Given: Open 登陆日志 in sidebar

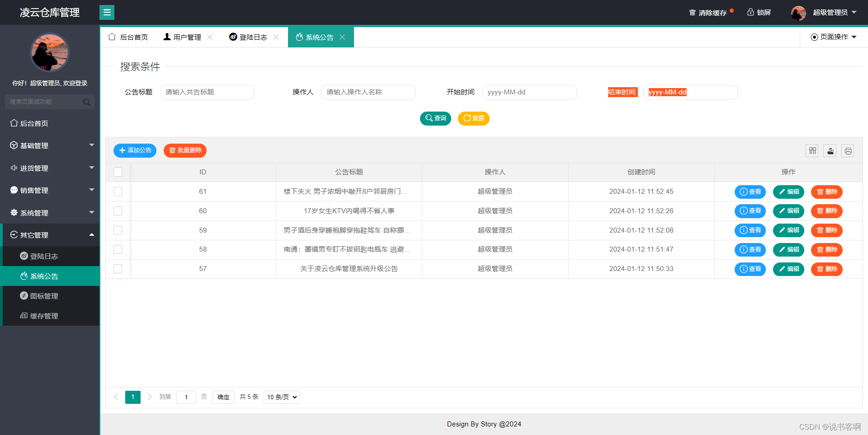Looking at the screenshot, I should pyautogui.click(x=51, y=256).
